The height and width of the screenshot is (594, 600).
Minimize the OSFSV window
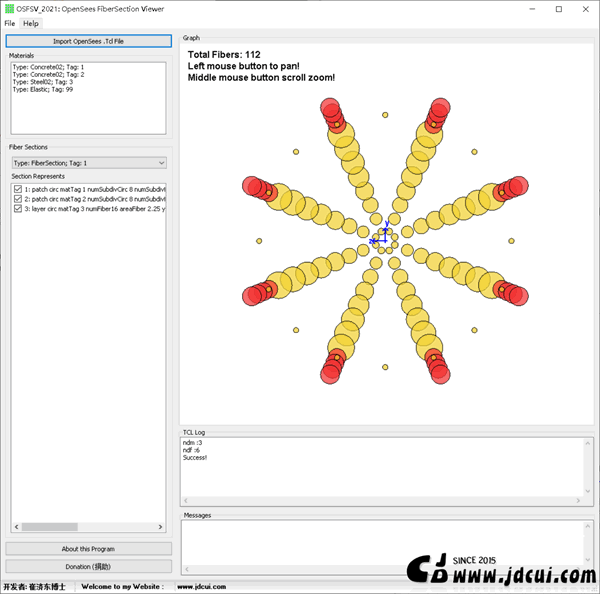click(532, 9)
